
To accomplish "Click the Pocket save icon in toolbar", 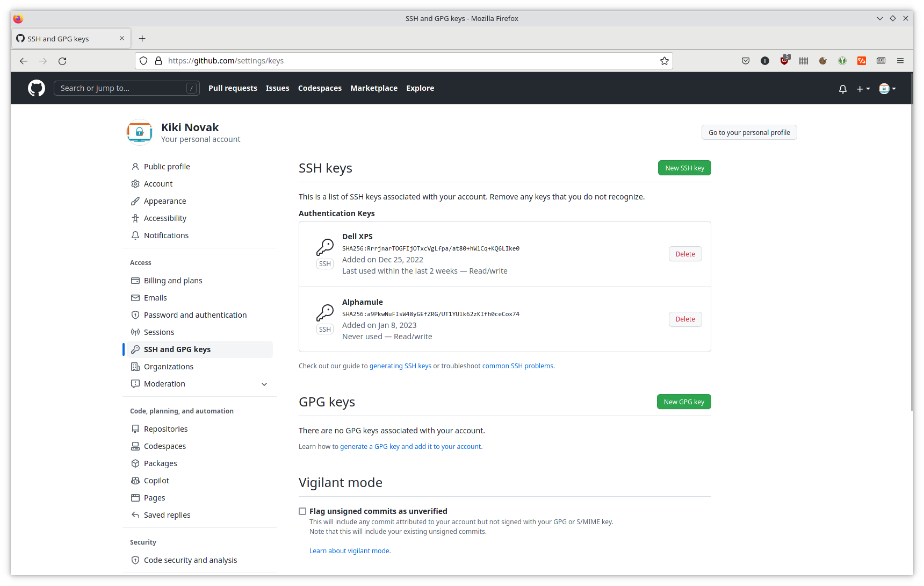I will point(746,61).
